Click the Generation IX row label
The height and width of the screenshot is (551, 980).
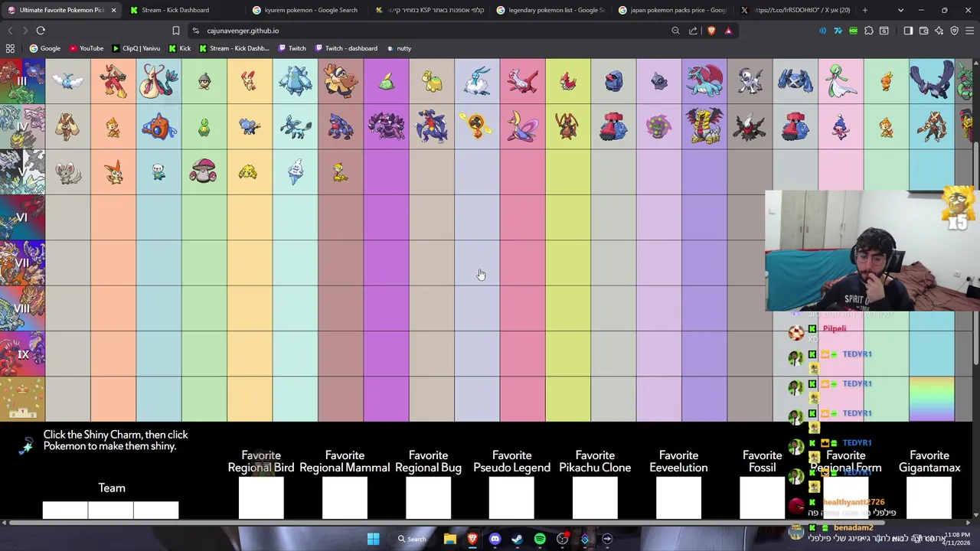click(22, 354)
